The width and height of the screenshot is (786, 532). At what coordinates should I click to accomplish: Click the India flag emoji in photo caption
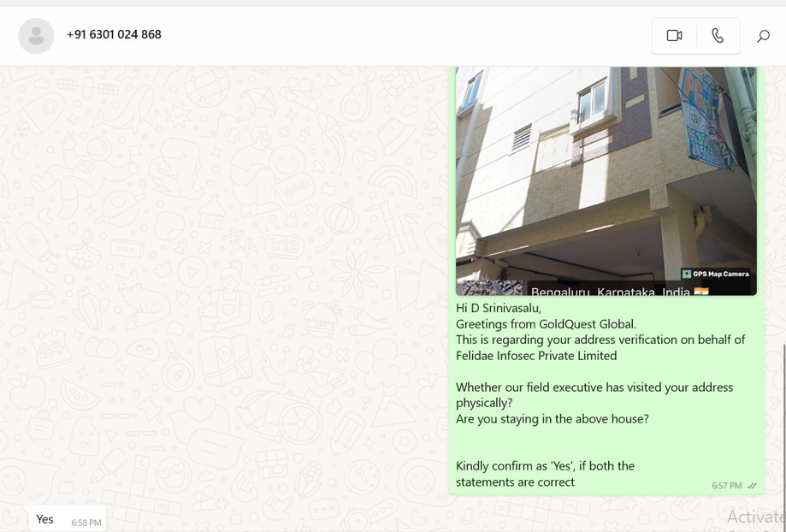[701, 291]
